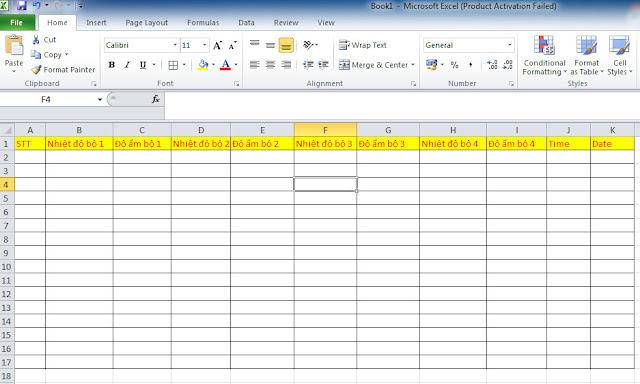The image size is (640, 384).
Task: Switch to the Review tab
Action: 286,22
